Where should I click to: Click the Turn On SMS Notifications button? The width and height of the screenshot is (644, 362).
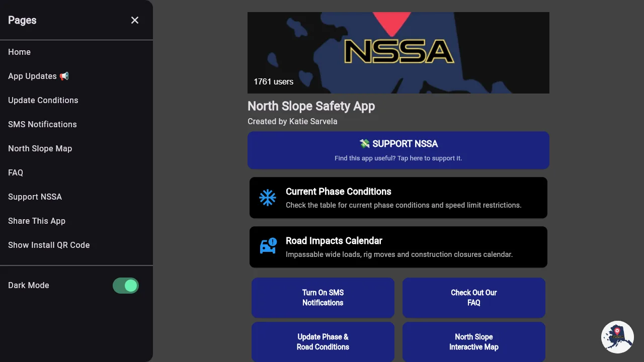[323, 298]
